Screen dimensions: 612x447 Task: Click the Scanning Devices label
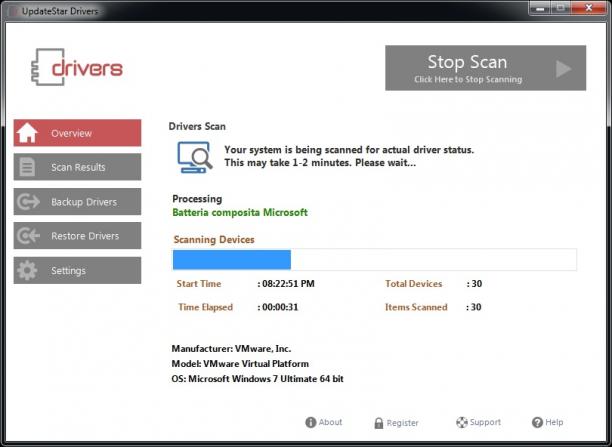coord(214,239)
